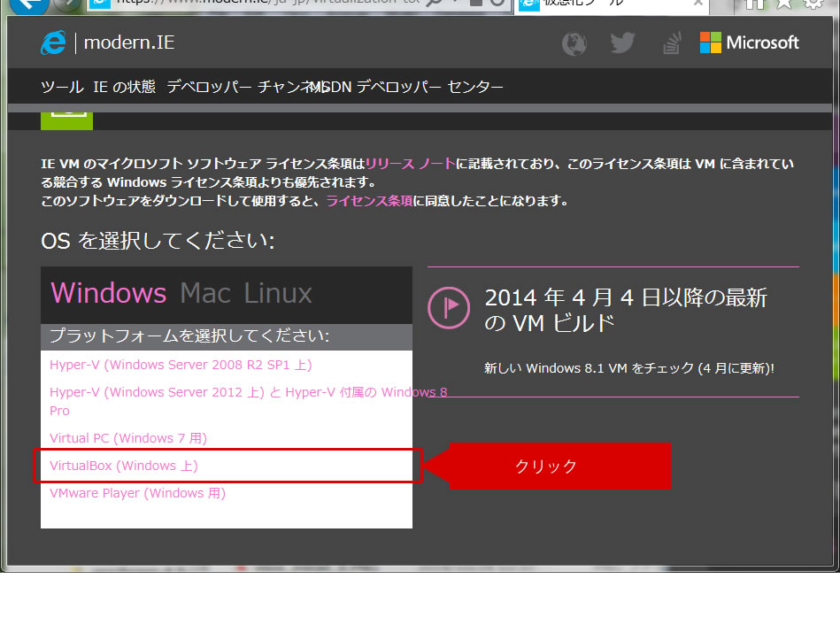The image size is (840, 617).
Task: Open the Twitter bird icon
Action: click(622, 42)
